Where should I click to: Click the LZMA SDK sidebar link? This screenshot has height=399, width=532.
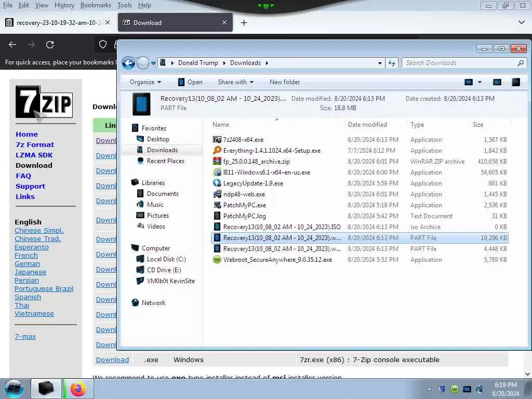pos(34,155)
